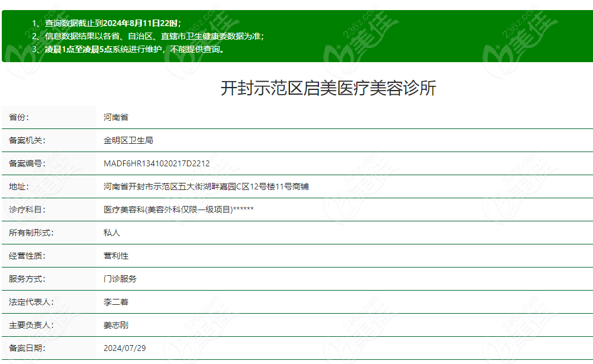Select the address 河南省开封市示范区五大街湖畔嘉园C区12号楼11号商铺
Image resolution: width=593 pixels, height=364 pixels.
pyautogui.click(x=206, y=186)
